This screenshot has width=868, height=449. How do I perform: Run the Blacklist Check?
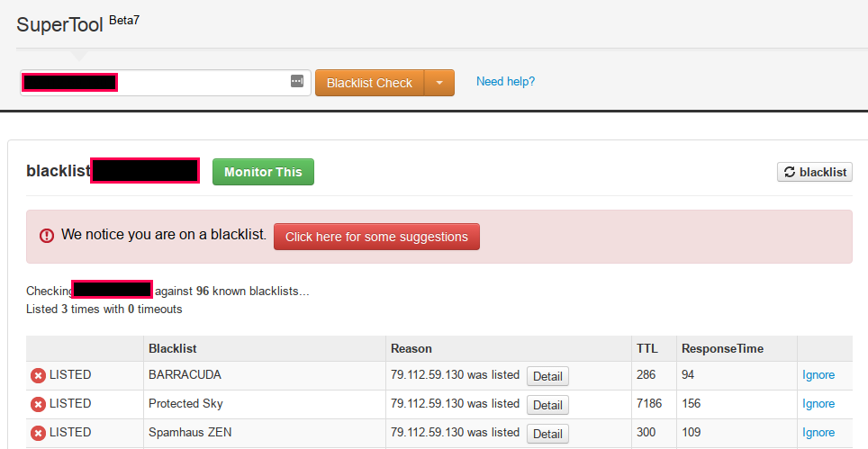click(370, 83)
